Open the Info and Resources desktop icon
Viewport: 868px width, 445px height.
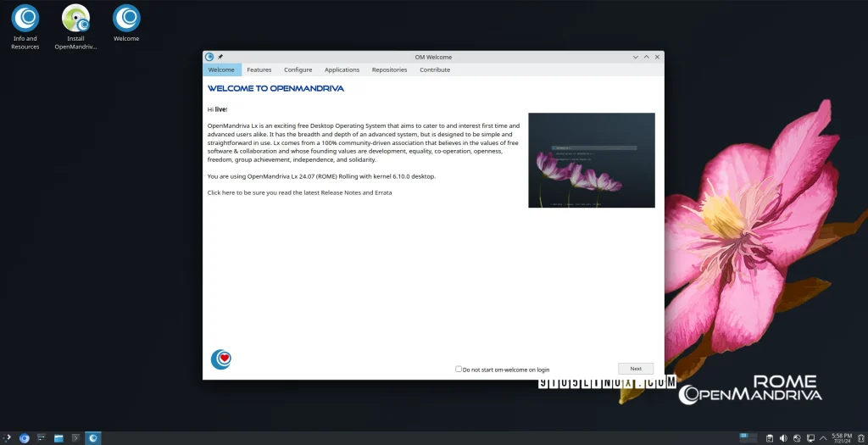point(25,19)
